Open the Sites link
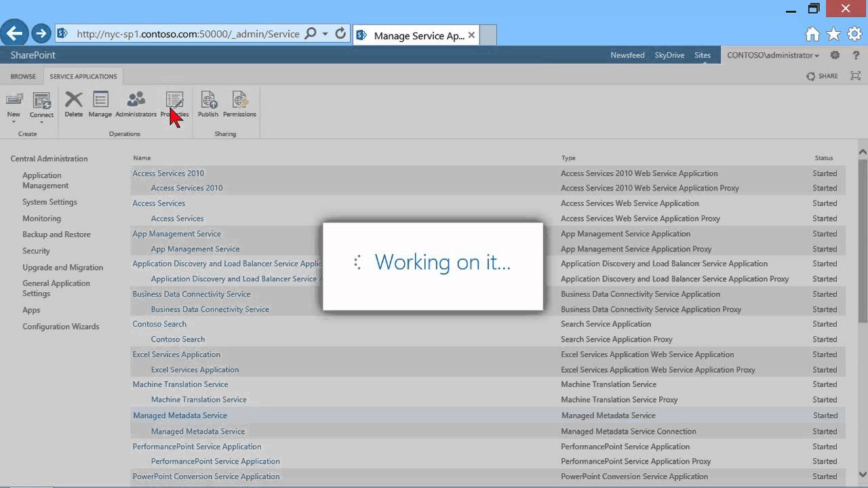This screenshot has width=868, height=488. point(703,55)
